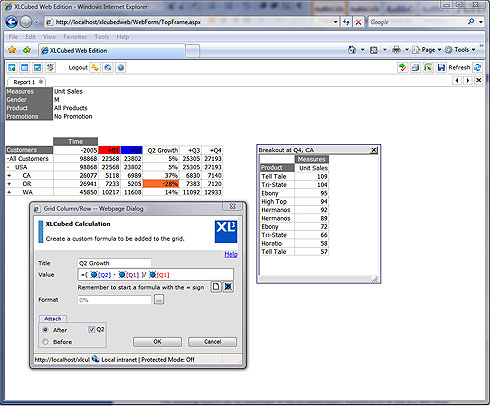This screenshot has height=406, width=490.
Task: Select the Report 1 tab
Action: [26, 82]
